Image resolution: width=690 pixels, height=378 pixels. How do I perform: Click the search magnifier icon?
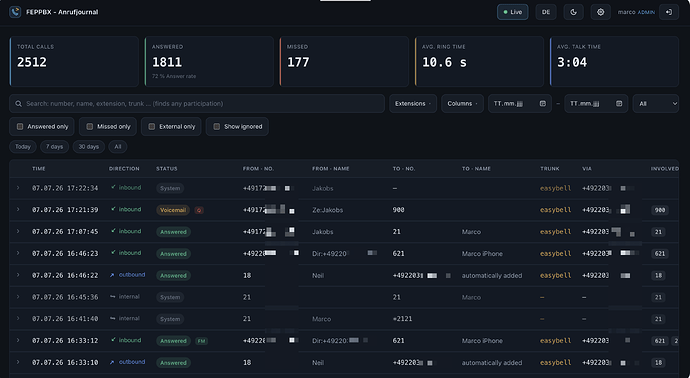(18, 104)
